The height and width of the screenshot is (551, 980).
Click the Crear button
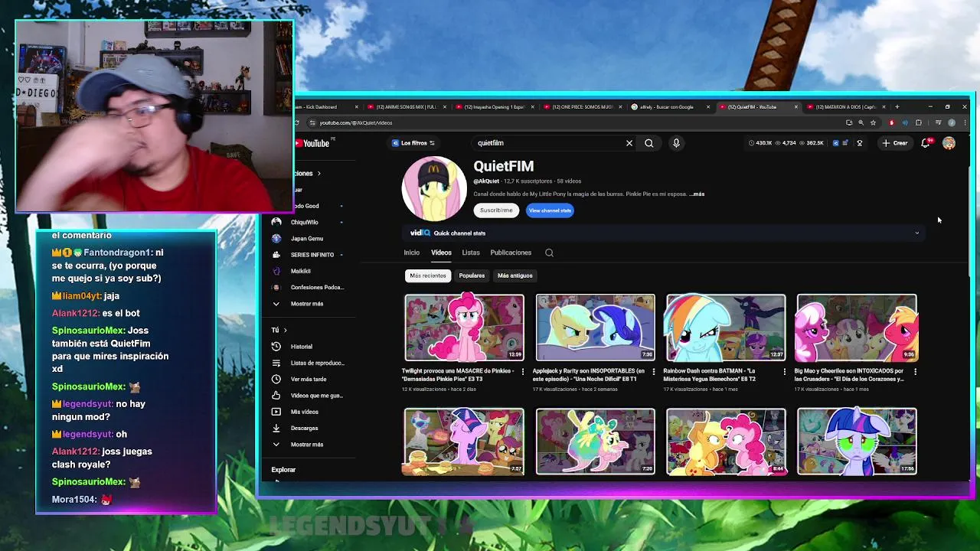click(x=895, y=143)
